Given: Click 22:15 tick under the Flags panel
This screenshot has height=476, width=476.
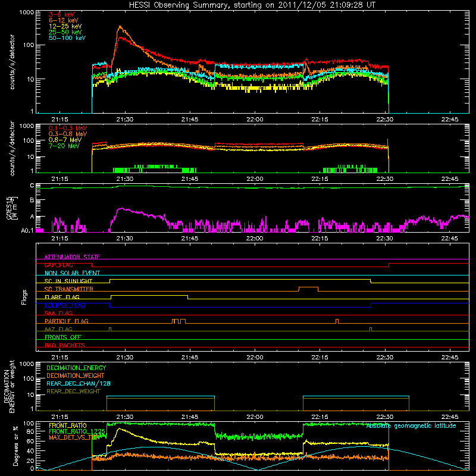Looking at the screenshot, I should point(320,358).
